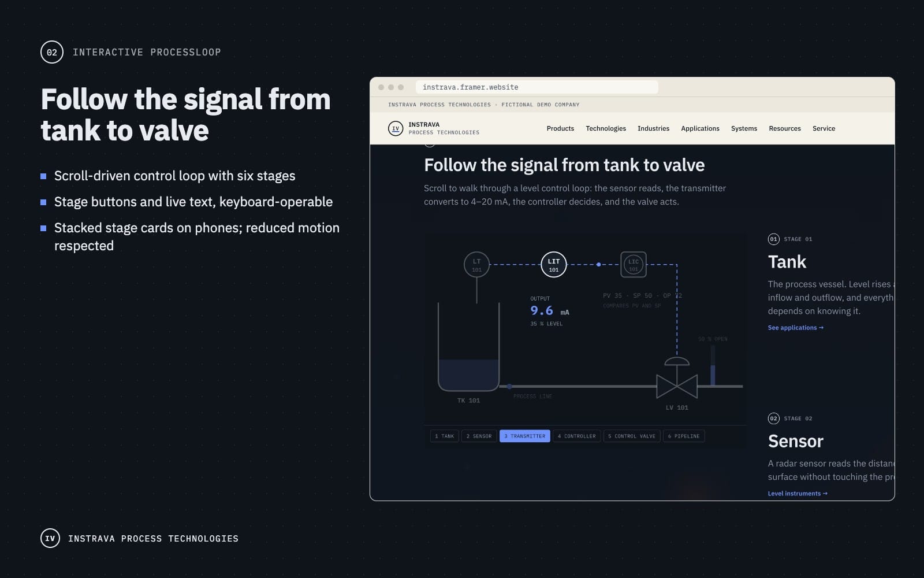Image resolution: width=924 pixels, height=578 pixels.
Task: Click the IV logo in slide footer
Action: point(50,538)
